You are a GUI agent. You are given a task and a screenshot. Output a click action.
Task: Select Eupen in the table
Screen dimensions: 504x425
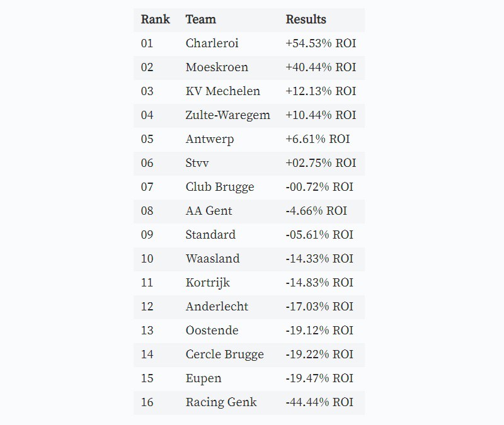click(203, 378)
